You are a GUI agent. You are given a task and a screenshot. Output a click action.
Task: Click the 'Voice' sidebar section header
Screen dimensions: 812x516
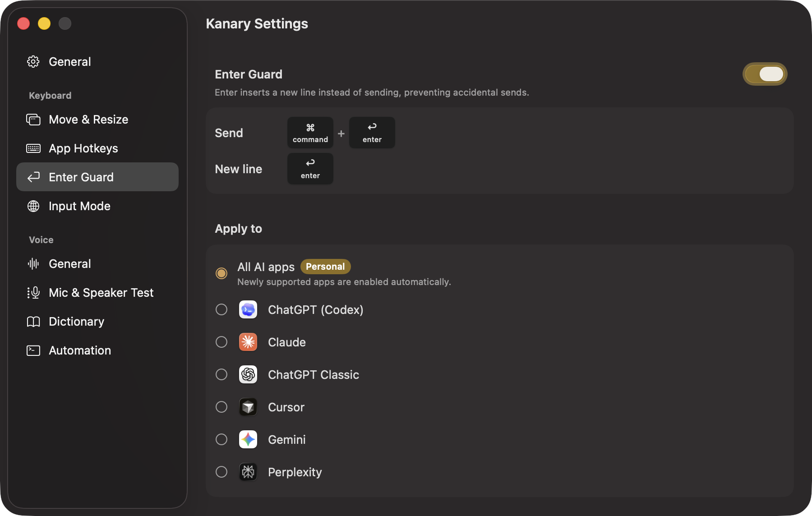[41, 240]
